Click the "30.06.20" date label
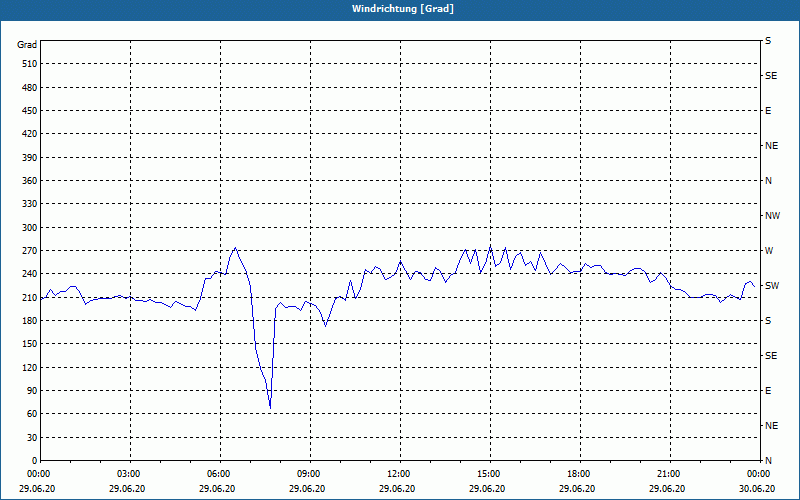Screen dimensions: 800x500 pos(757,489)
